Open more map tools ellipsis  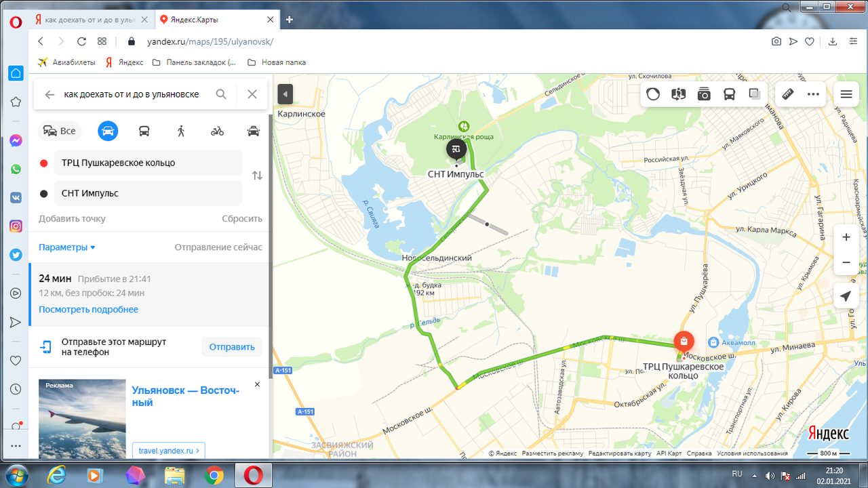click(814, 94)
